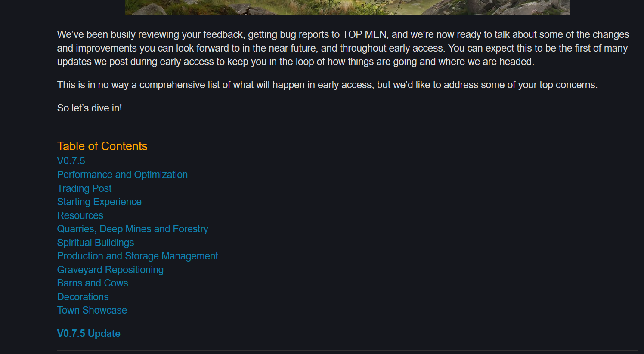Go to the Town Showcase section
644x354 pixels.
tap(92, 310)
